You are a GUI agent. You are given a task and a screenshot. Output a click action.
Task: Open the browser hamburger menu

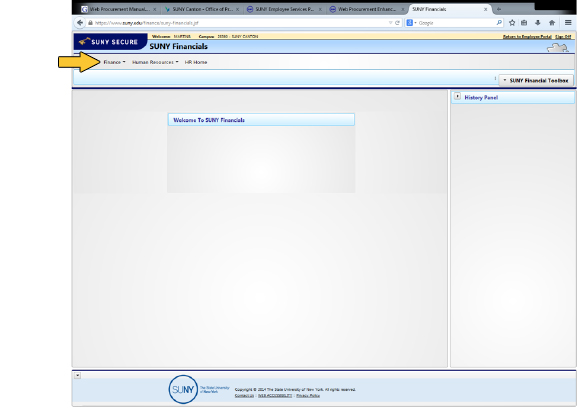tap(568, 23)
